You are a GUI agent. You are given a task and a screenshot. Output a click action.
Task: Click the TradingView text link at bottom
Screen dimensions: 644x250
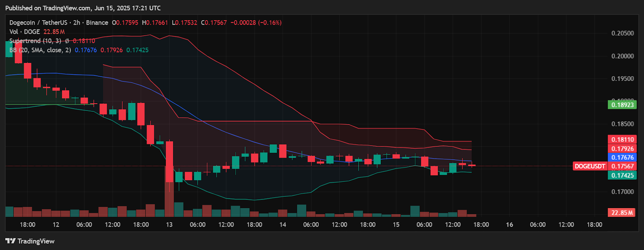[36, 241]
